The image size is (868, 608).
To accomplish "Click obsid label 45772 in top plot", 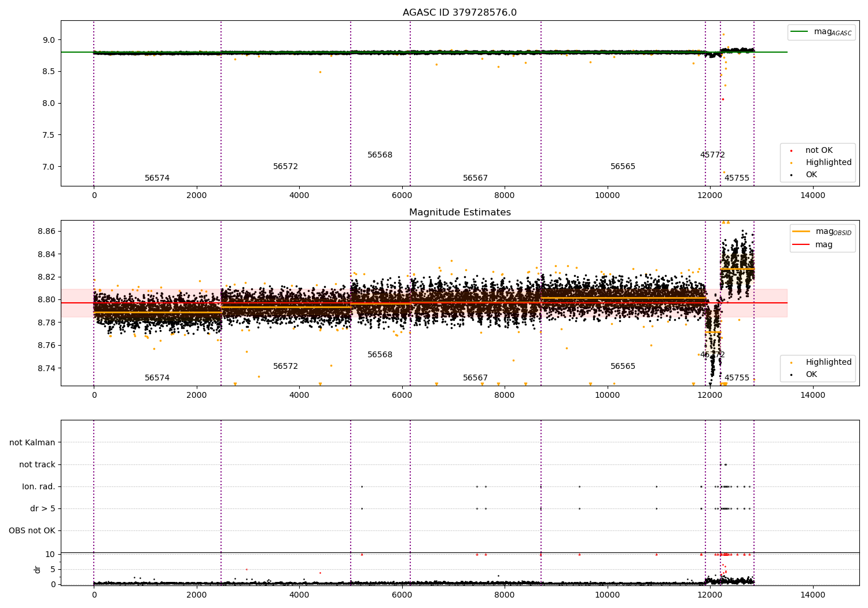I will point(712,155).
